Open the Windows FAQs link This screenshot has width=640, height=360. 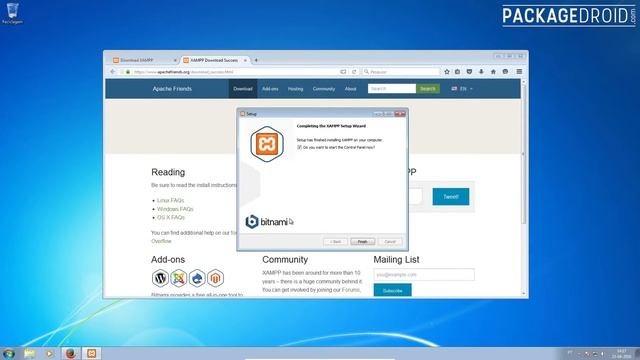pos(175,209)
